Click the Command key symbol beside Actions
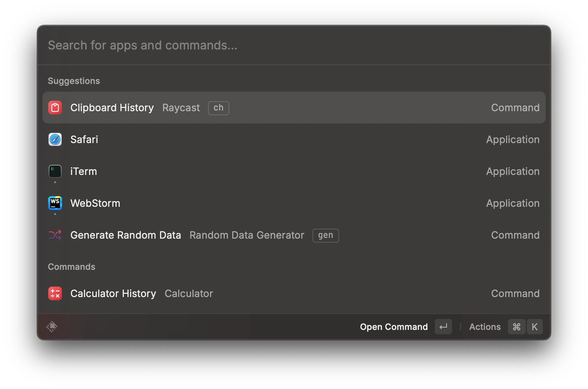Screen dimensions: 588x389 click(x=517, y=327)
